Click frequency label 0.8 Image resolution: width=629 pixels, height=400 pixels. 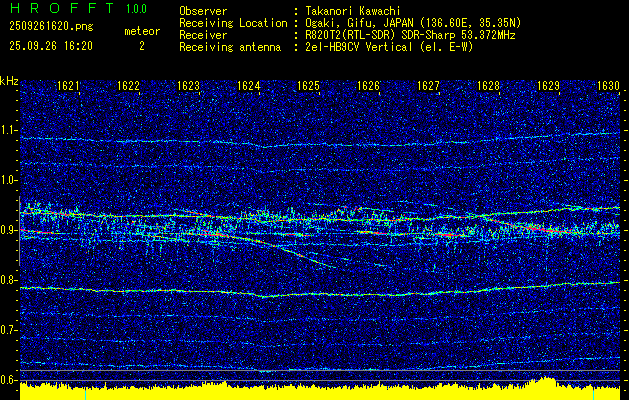8,280
